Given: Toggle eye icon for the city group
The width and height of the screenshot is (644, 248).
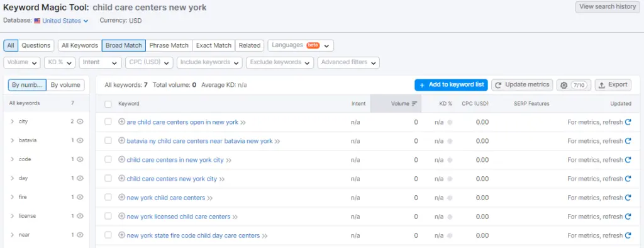Looking at the screenshot, I should [80, 121].
